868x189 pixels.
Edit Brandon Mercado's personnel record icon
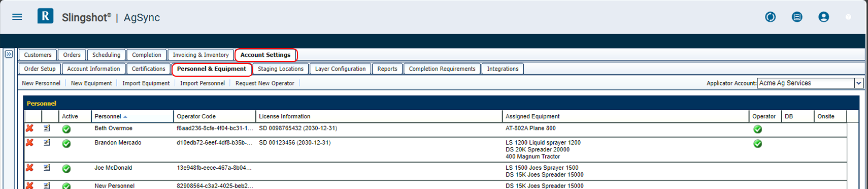(47, 143)
